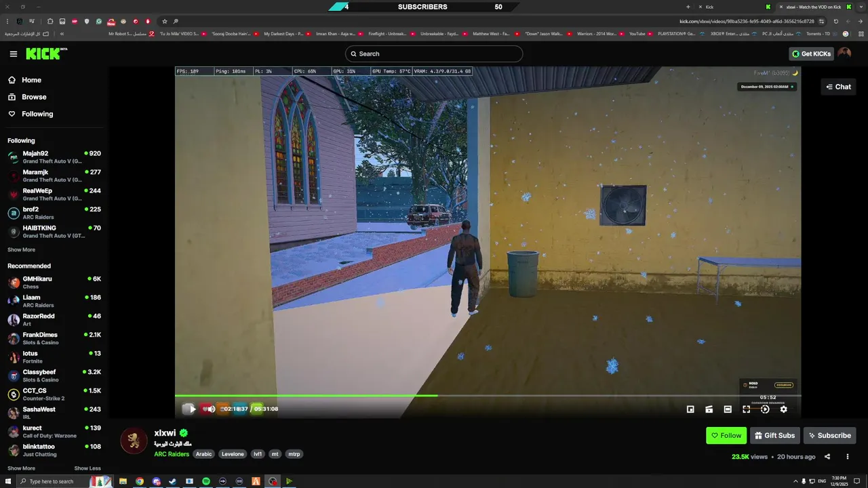Open Spotify from the taskbar
868x488 pixels.
coord(206,481)
